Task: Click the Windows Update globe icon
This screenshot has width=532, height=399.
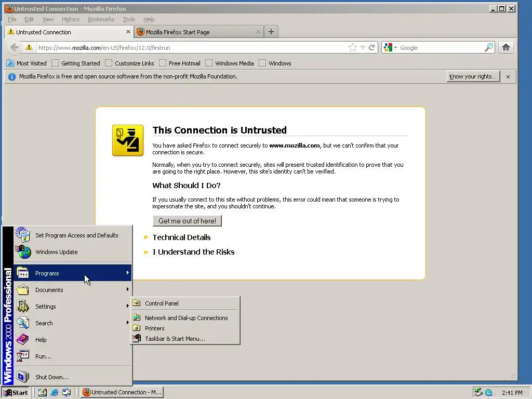Action: pyautogui.click(x=23, y=252)
